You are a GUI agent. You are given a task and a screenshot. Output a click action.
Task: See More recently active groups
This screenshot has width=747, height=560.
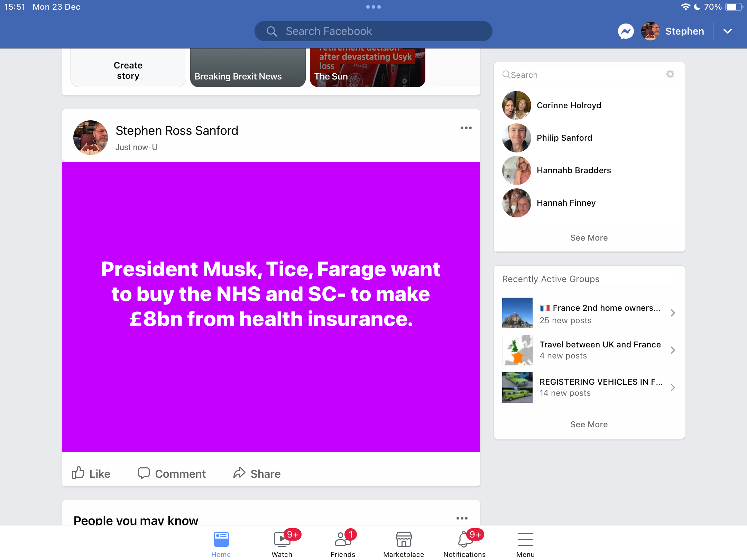pyautogui.click(x=589, y=424)
